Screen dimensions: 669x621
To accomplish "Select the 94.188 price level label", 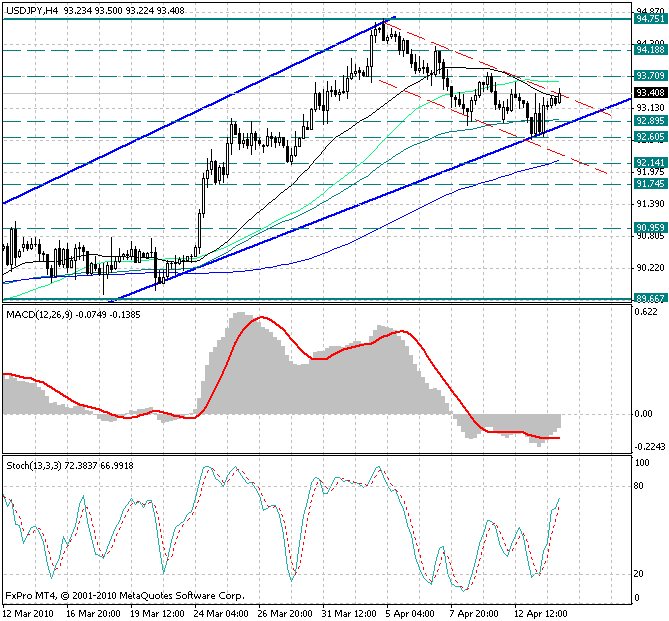I will tap(650, 50).
